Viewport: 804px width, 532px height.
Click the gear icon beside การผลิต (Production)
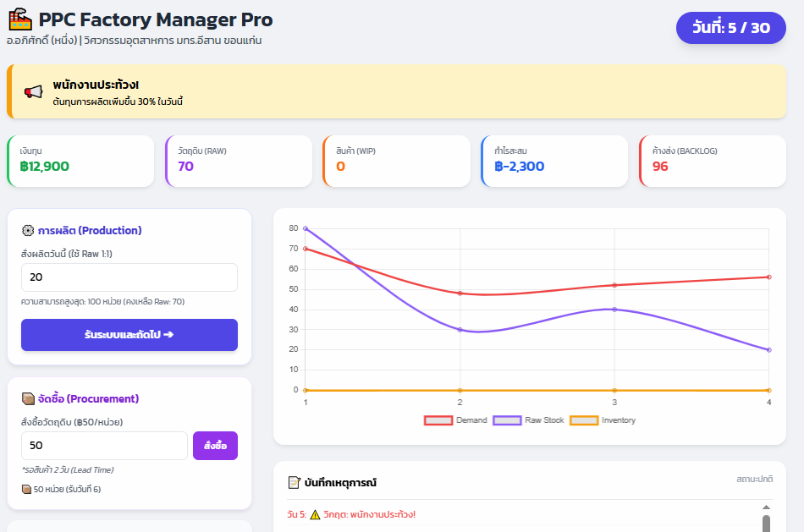(x=28, y=230)
